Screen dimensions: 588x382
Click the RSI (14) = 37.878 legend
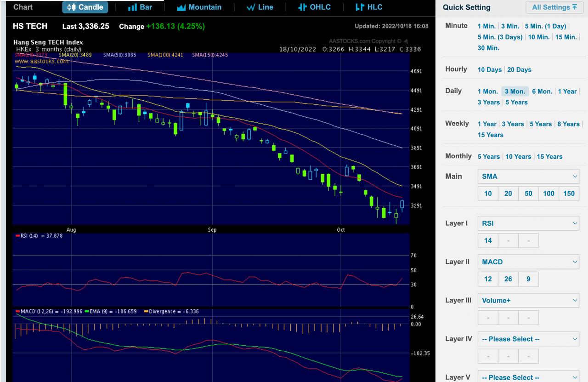click(39, 236)
